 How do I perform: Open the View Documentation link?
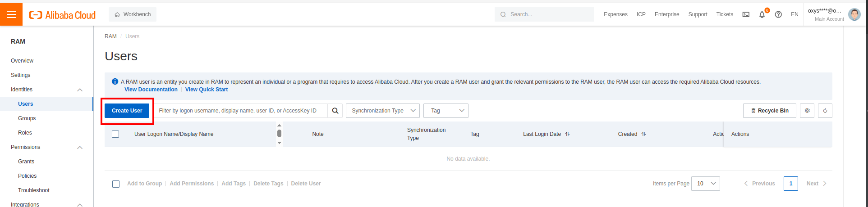coord(151,90)
